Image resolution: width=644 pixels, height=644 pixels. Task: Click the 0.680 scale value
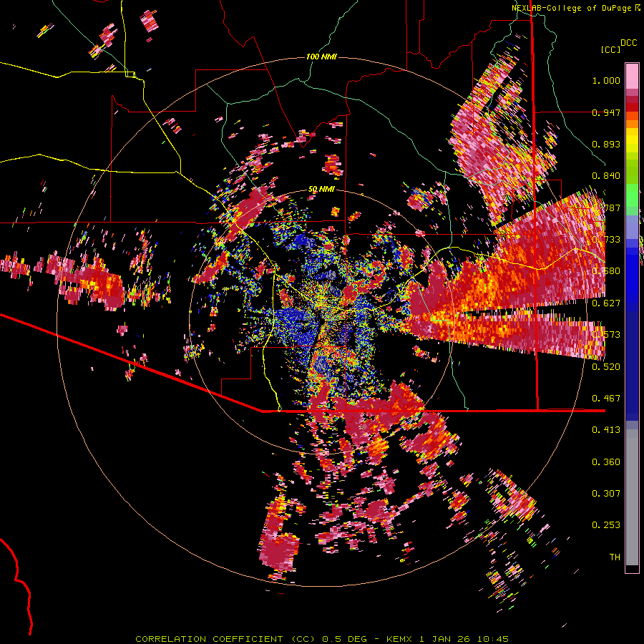606,271
